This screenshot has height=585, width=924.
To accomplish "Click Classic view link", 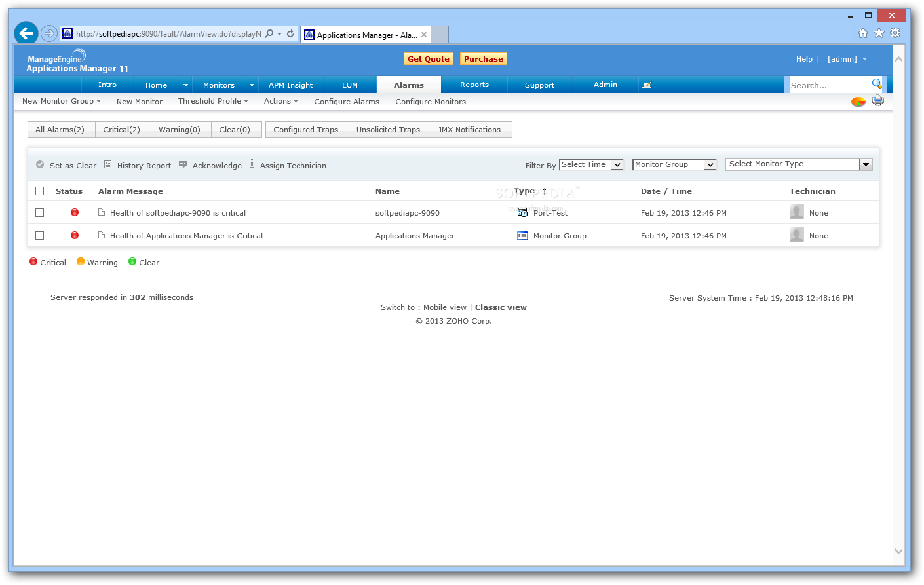I will click(501, 307).
